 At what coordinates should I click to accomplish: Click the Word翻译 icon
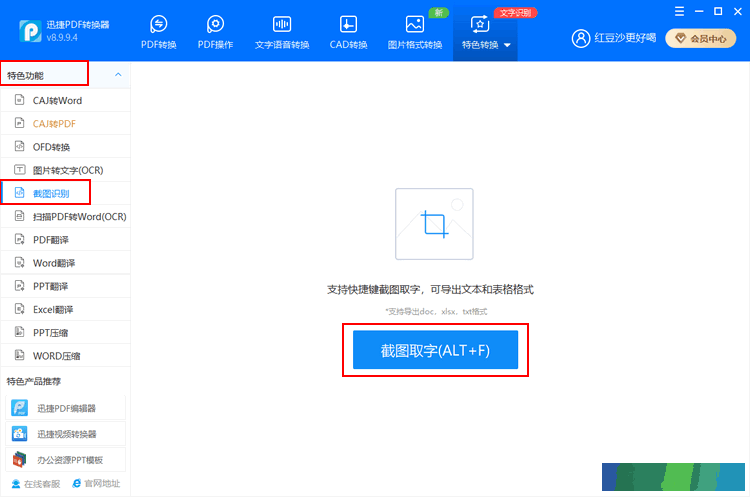[19, 262]
